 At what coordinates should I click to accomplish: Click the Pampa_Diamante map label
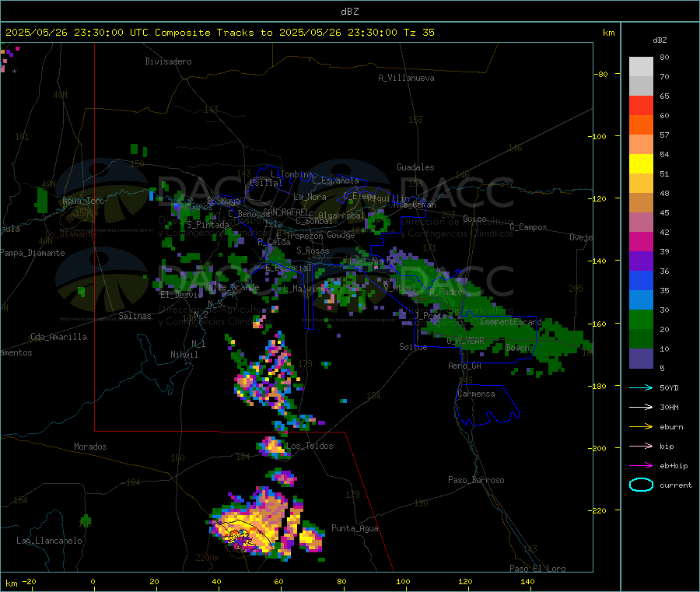pyautogui.click(x=33, y=253)
